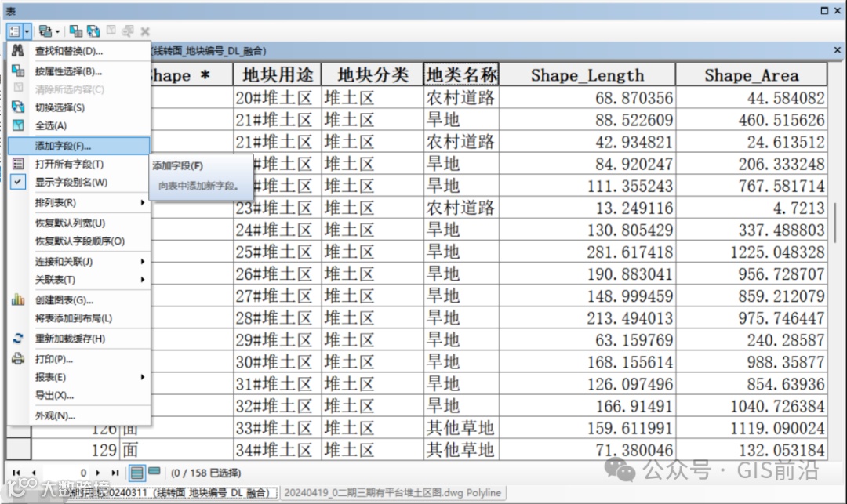This screenshot has width=847, height=504.
Task: Click the Zoom To Selected toolbar icon
Action: (128, 31)
